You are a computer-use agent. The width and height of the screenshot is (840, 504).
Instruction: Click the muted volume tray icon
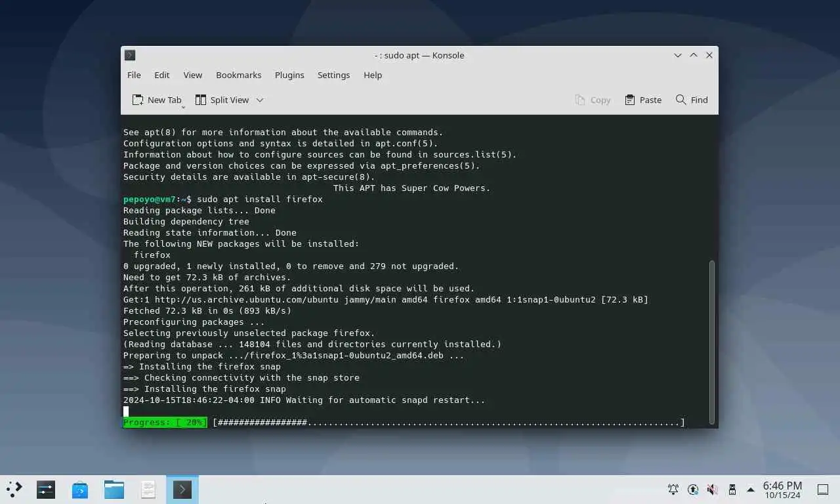click(x=713, y=490)
